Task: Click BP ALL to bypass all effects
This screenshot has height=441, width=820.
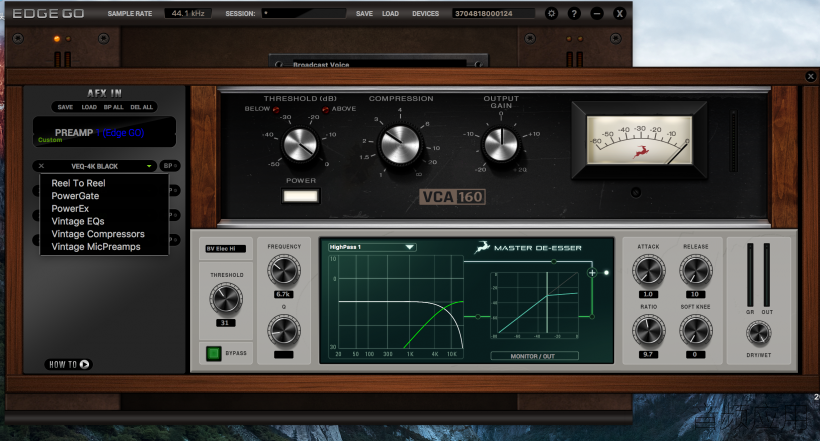Action: 113,107
